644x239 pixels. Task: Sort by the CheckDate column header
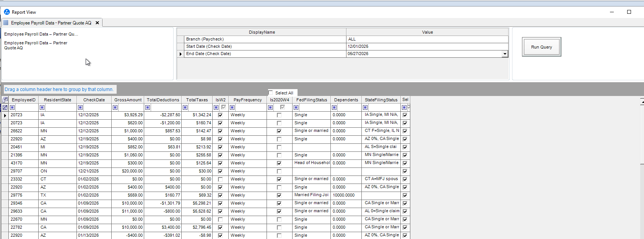pos(94,100)
